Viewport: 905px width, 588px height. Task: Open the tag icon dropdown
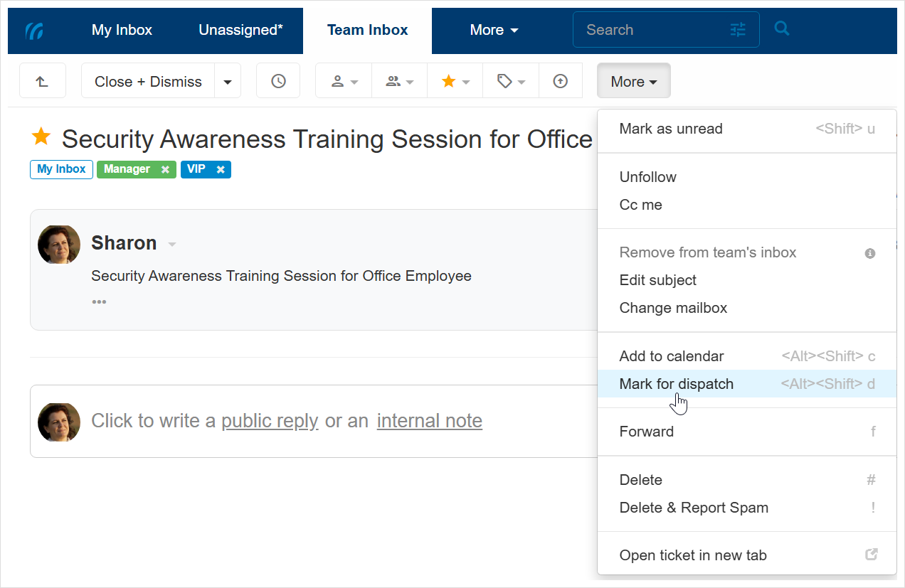(511, 81)
